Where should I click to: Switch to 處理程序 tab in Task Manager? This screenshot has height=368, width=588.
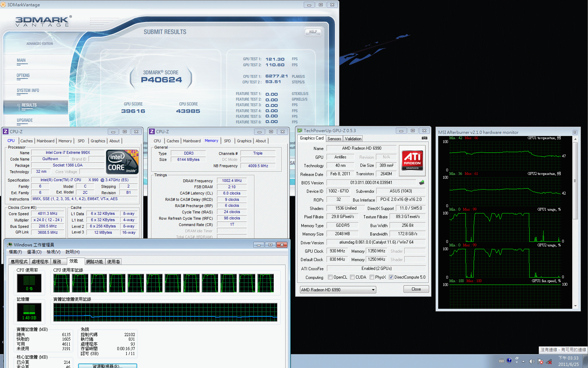(x=40, y=262)
